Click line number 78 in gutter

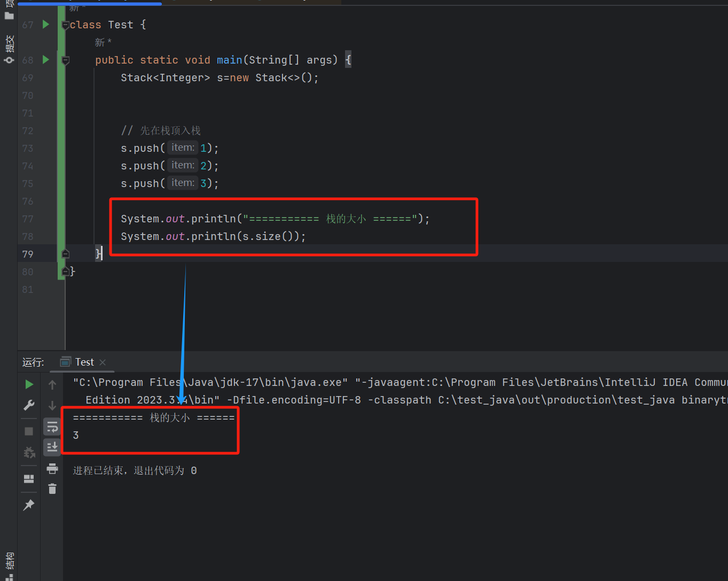point(28,237)
